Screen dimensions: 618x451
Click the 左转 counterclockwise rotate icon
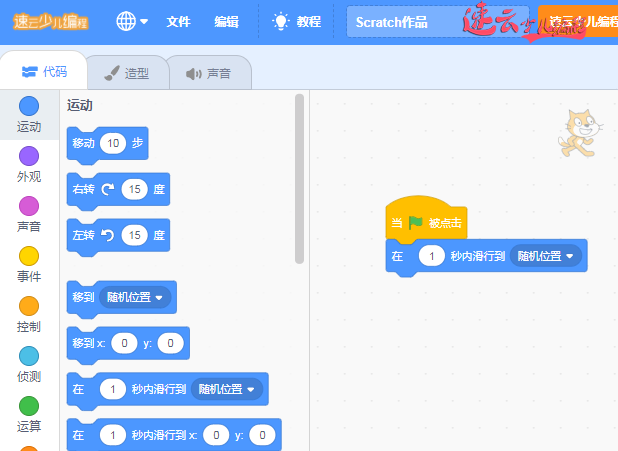(107, 235)
